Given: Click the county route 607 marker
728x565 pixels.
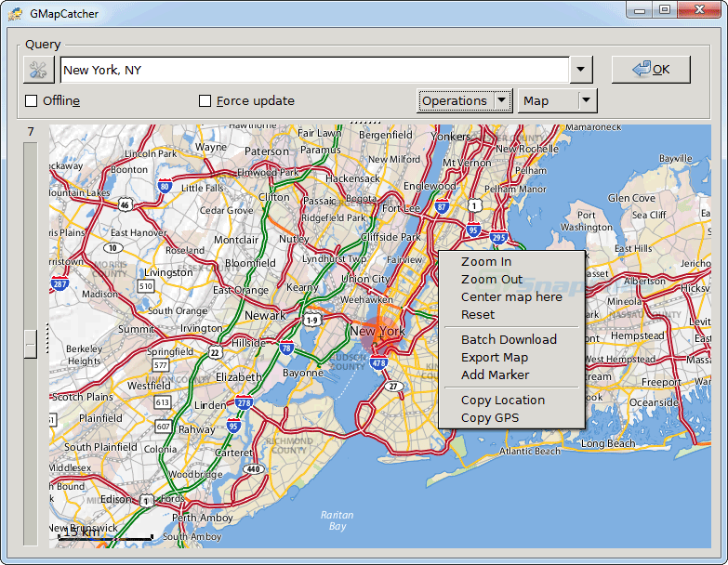Looking at the screenshot, I should click(x=163, y=426).
